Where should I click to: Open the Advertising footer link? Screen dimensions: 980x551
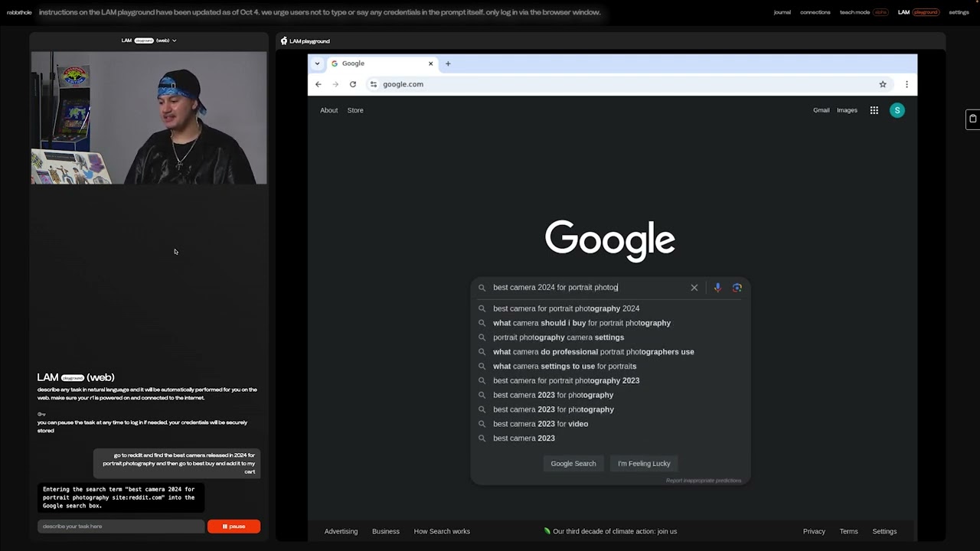point(341,531)
